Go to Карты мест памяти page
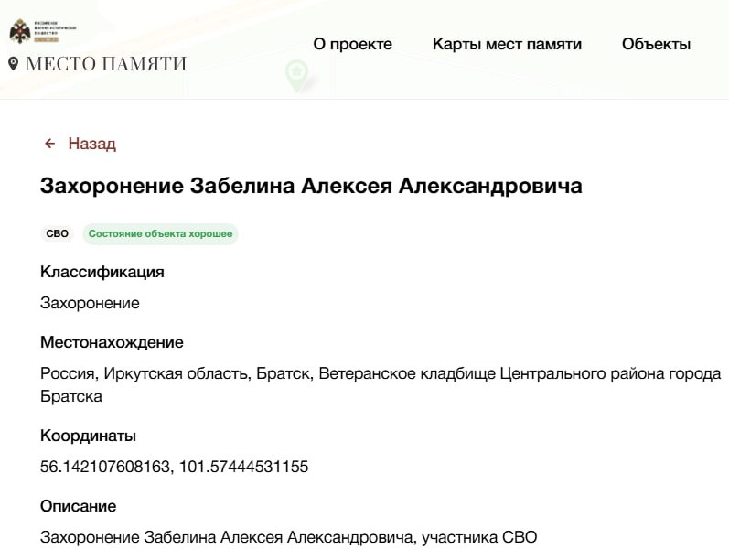Screen dimensions: 729x560 tap(507, 44)
